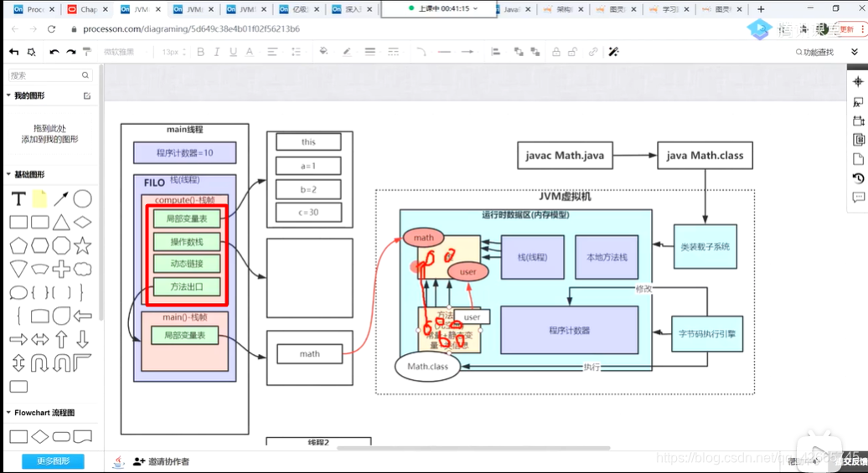Open the line color picker
The image size is (868, 473).
coord(347,51)
